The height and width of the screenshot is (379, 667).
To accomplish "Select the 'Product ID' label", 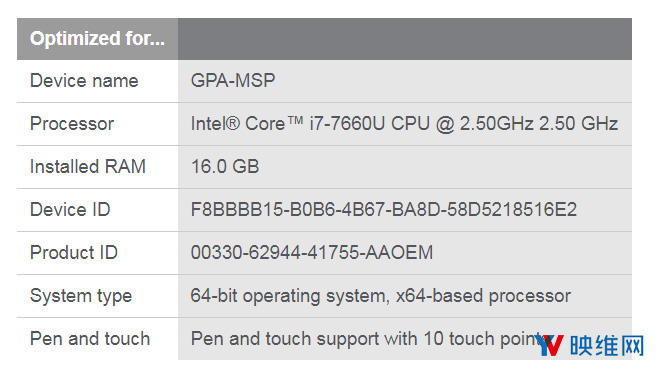I will pyautogui.click(x=74, y=253).
